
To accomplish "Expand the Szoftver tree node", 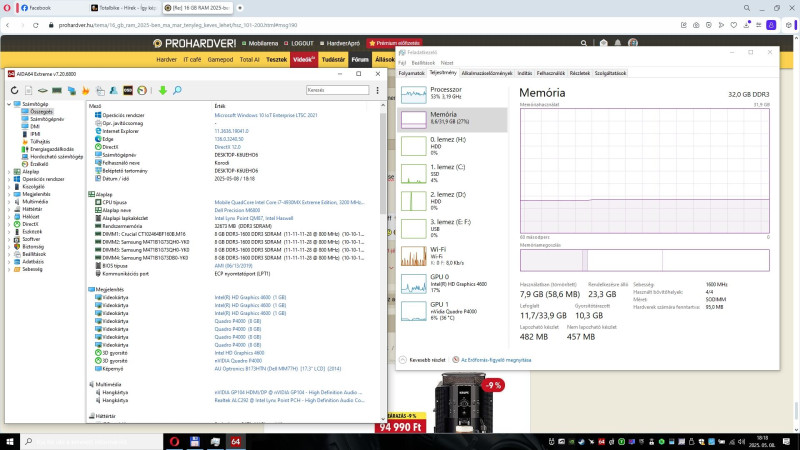I will tap(9, 239).
